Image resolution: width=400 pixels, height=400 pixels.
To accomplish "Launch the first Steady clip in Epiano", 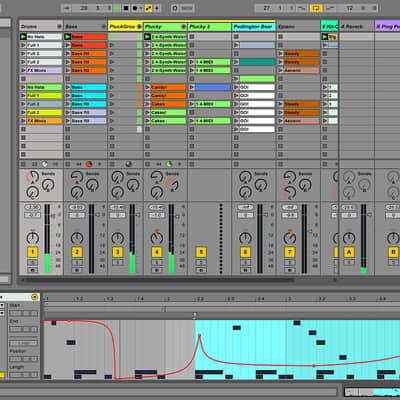I will pos(281,54).
